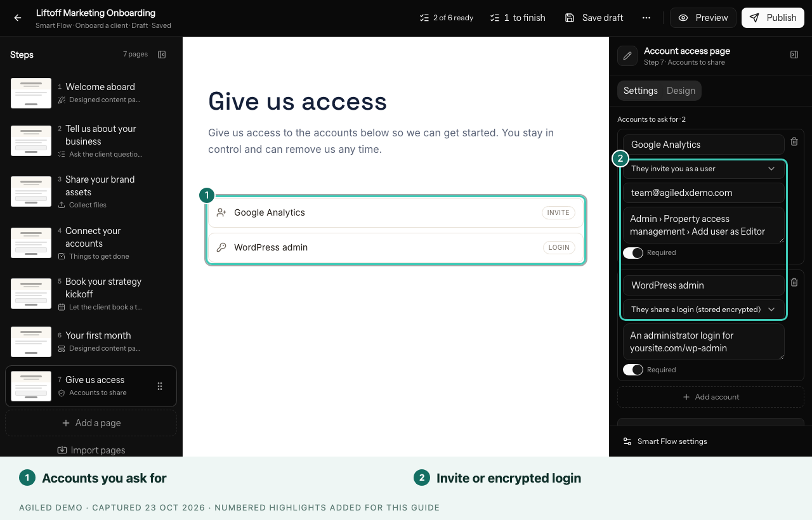Click the user-plus icon on Google Analytics row
This screenshot has width=812, height=520.
(221, 212)
